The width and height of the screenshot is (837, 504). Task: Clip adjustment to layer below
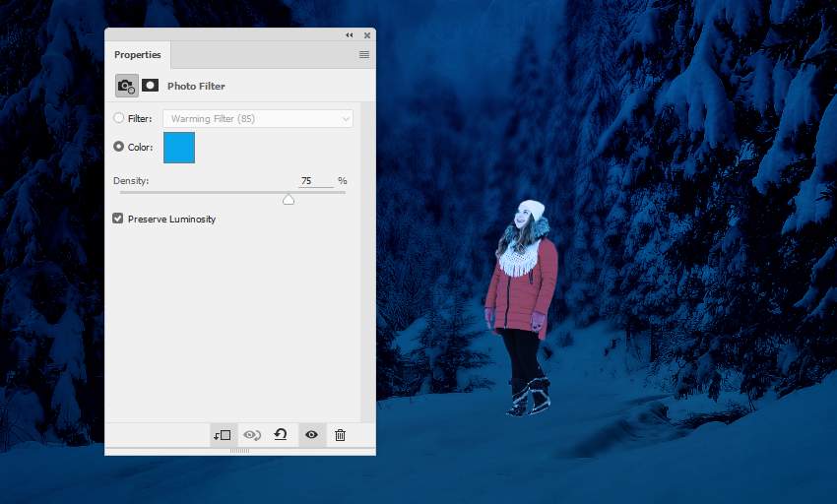[223, 435]
